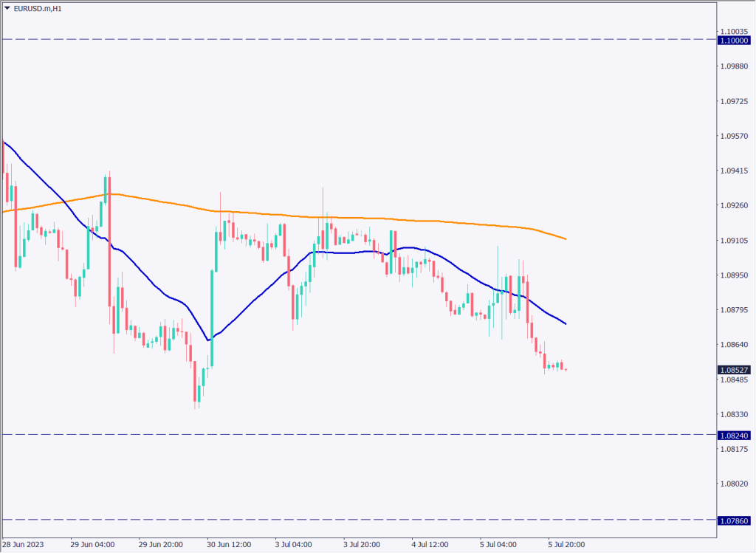Click the 4 Jul 12:00 time label
This screenshot has width=756, height=553.
click(430, 545)
